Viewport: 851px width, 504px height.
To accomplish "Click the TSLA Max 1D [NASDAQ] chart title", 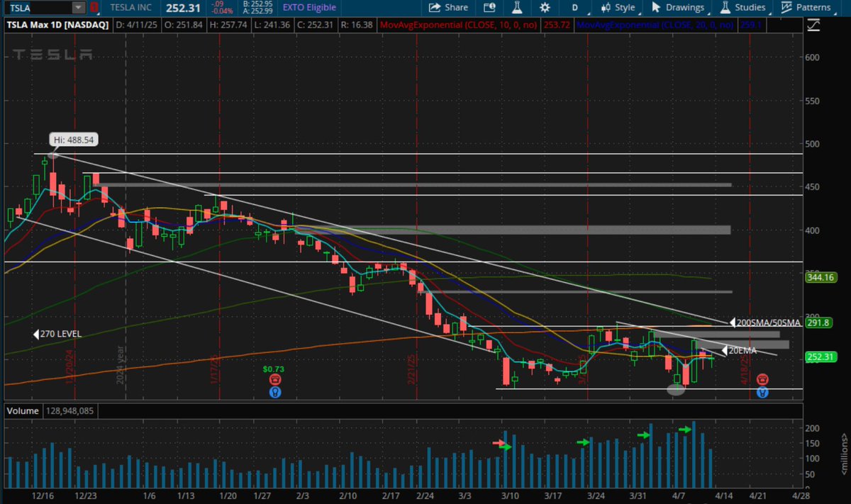I will coord(56,25).
